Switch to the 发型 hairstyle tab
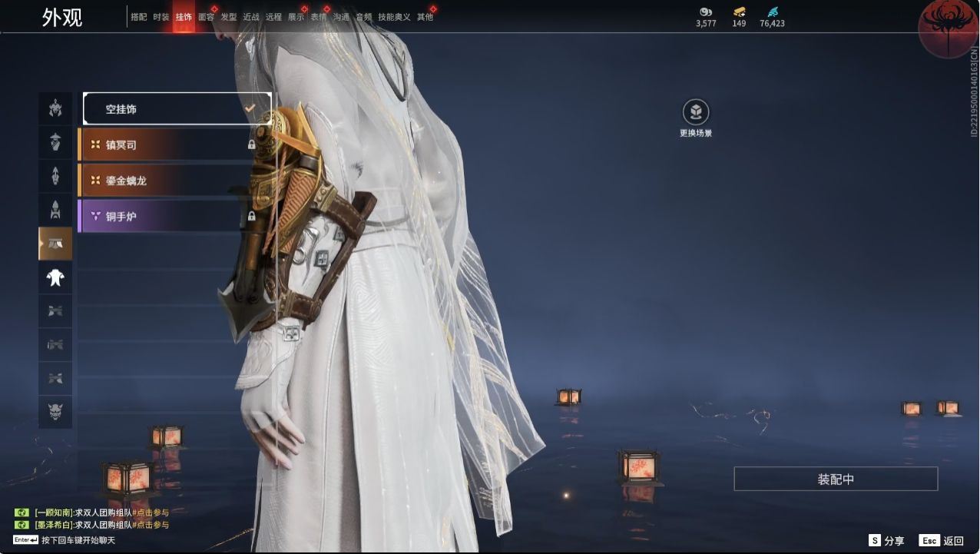Screen dimensions: 980x554 click(229, 17)
